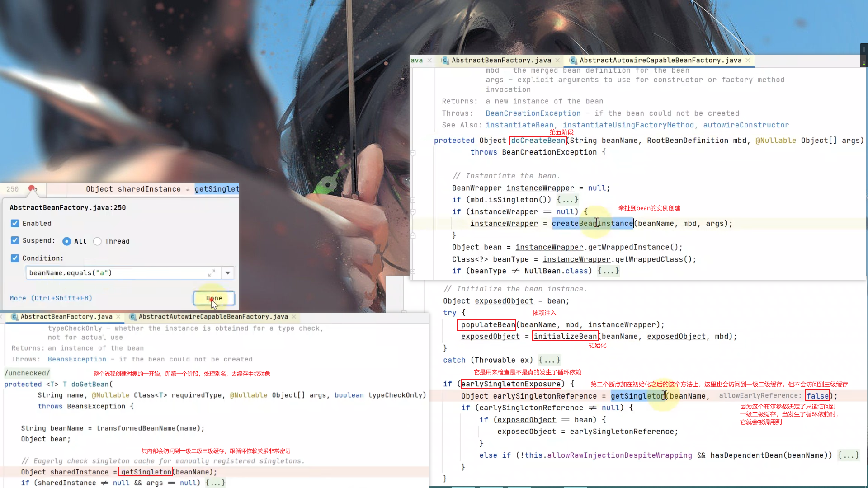The height and width of the screenshot is (488, 868).
Task: Click the class icon on the AbstractAutowireCapableBeanFactory.java top tab
Action: (x=573, y=60)
